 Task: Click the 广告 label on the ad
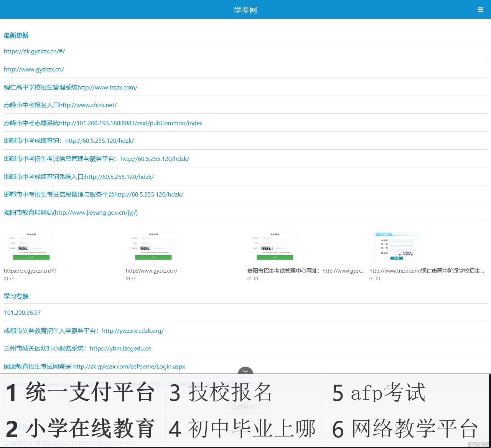tap(476, 445)
